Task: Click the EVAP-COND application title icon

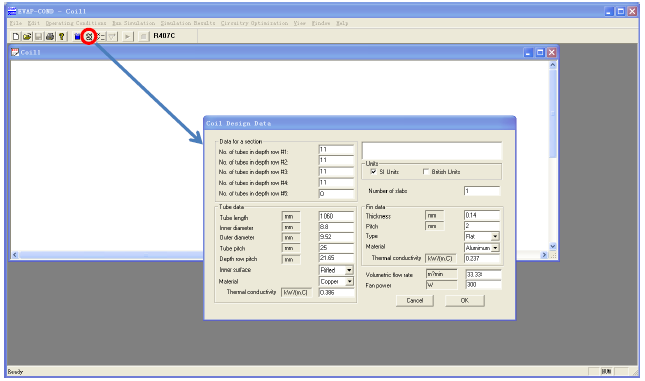Action: click(12, 11)
